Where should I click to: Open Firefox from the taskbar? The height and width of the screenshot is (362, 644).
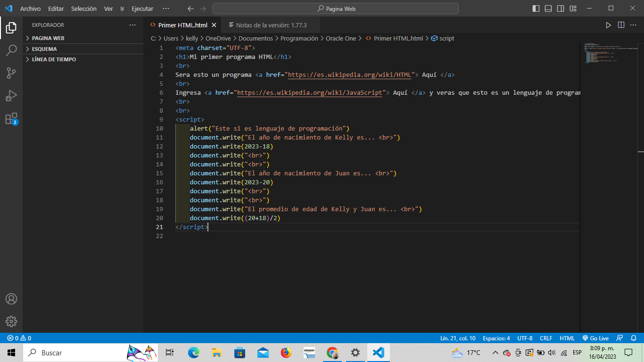(x=286, y=353)
